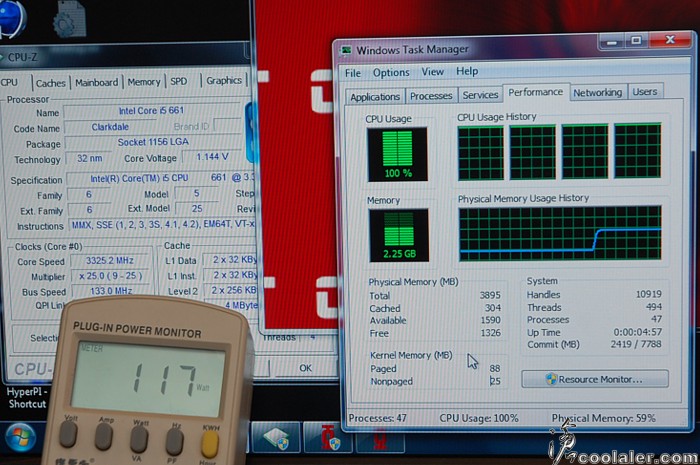Screen dimensions: 700x465
Task: Open the globe desktop icon at top
Action: [x=12, y=19]
